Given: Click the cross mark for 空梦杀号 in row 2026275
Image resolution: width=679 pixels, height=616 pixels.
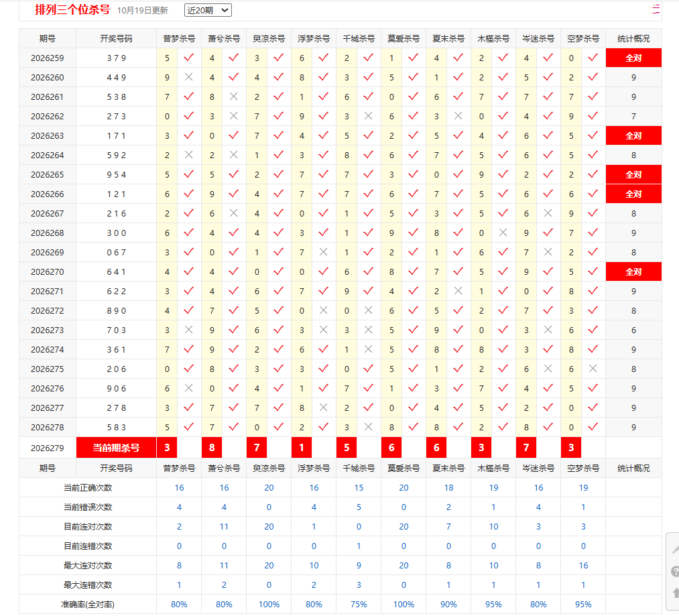Looking at the screenshot, I should (x=593, y=369).
